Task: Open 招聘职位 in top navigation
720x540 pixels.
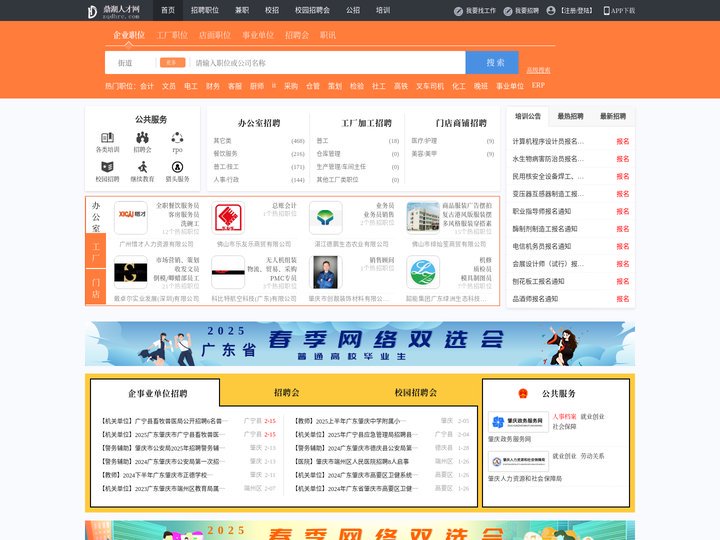Action: pos(205,10)
